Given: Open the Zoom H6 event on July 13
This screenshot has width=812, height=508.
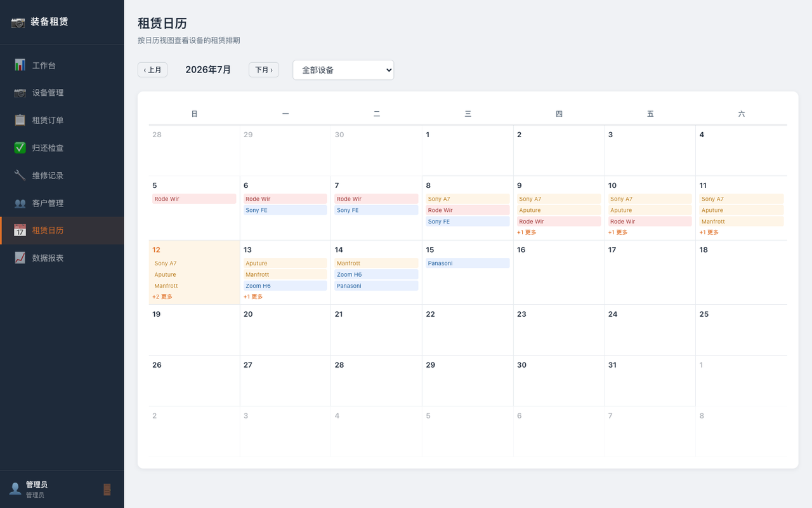Looking at the screenshot, I should [285, 286].
